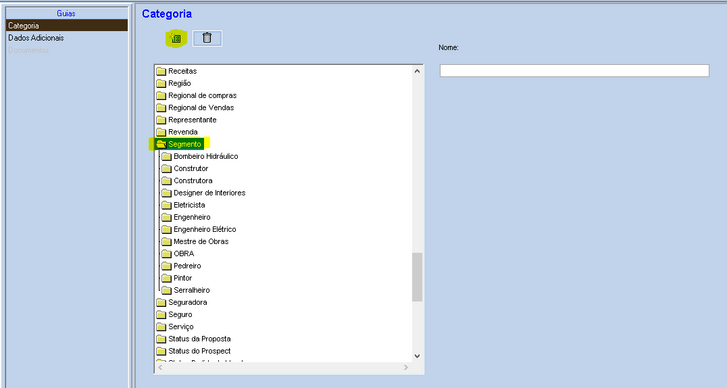
Task: Select the Seguro folder
Action: [x=180, y=314]
